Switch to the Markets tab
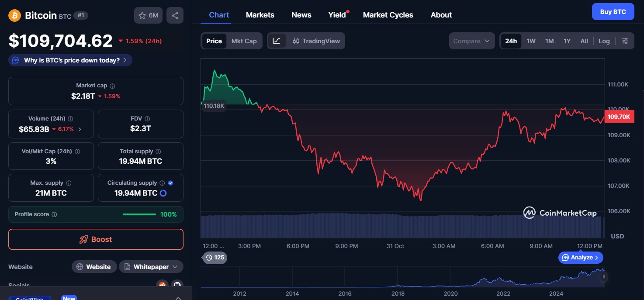644x300 pixels. click(x=260, y=15)
